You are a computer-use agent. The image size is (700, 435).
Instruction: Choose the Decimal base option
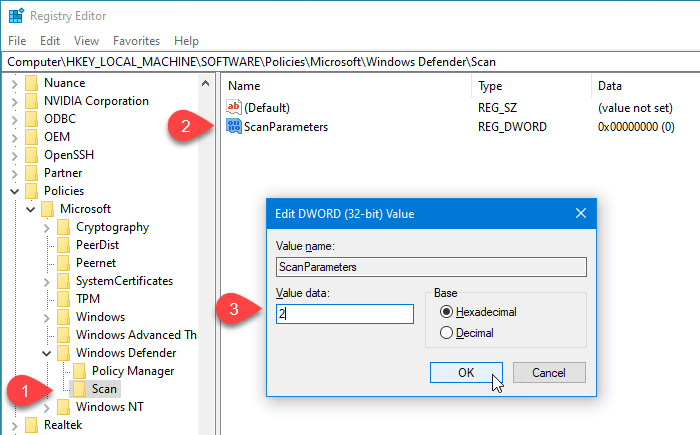tap(467, 333)
